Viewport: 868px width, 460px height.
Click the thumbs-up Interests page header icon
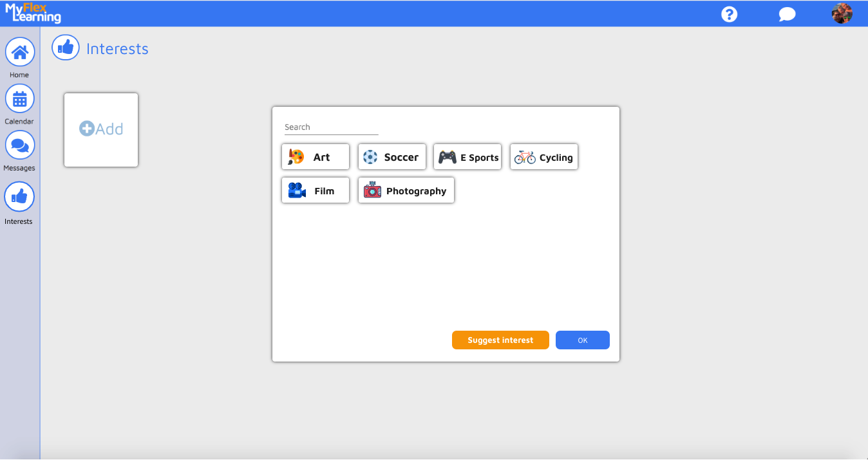tap(65, 48)
